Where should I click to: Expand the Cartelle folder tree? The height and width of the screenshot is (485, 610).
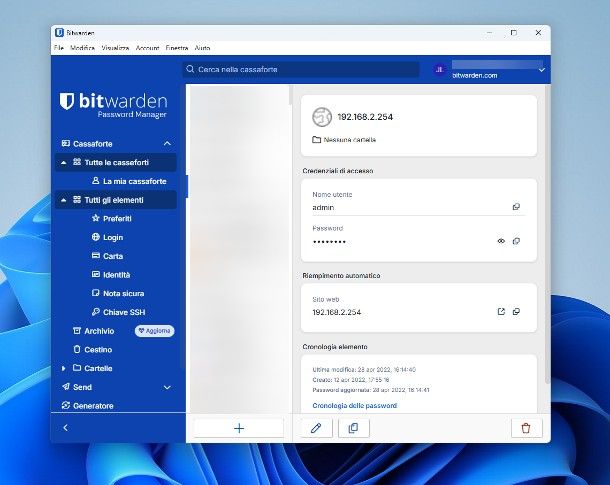point(63,368)
